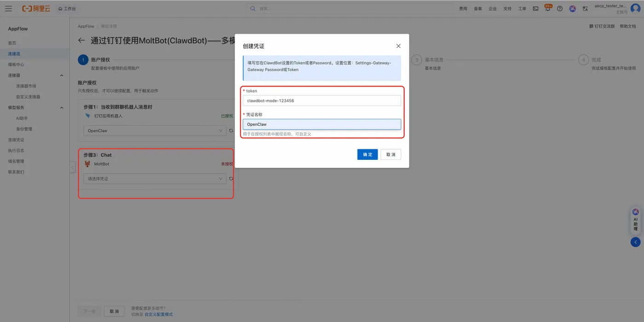Close the 创建凭证 dialog
The image size is (644, 322).
coord(398,46)
